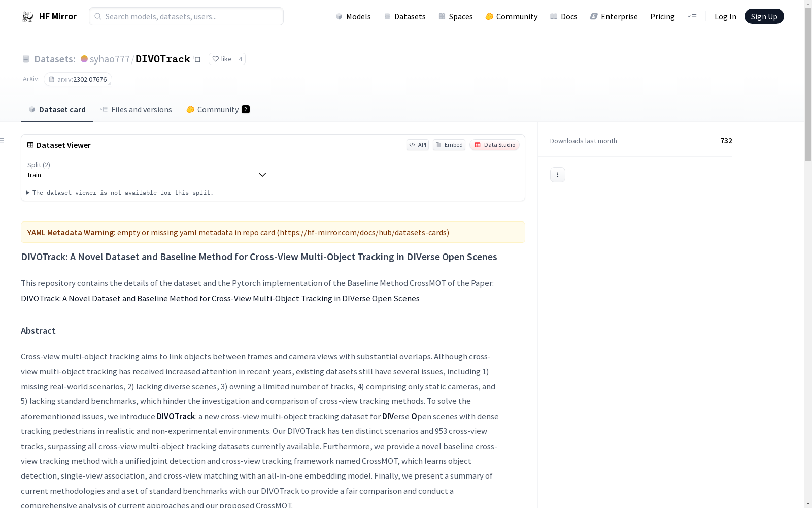
Task: Open Data Studio
Action: [x=494, y=145]
